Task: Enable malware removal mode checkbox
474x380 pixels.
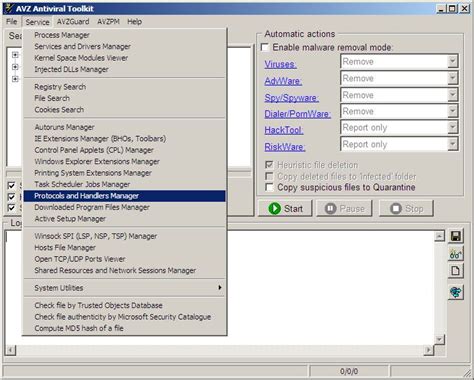Action: (265, 47)
